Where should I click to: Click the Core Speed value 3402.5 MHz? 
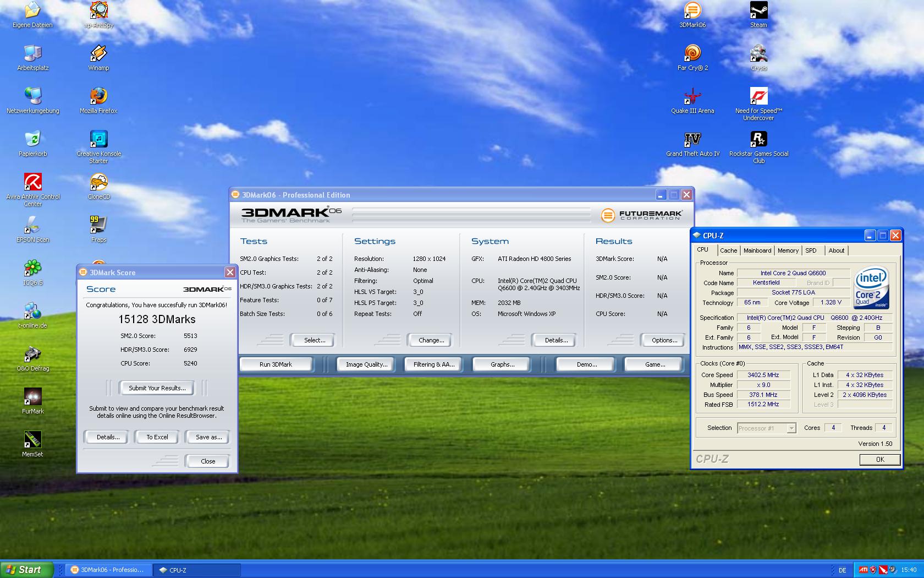click(x=763, y=375)
